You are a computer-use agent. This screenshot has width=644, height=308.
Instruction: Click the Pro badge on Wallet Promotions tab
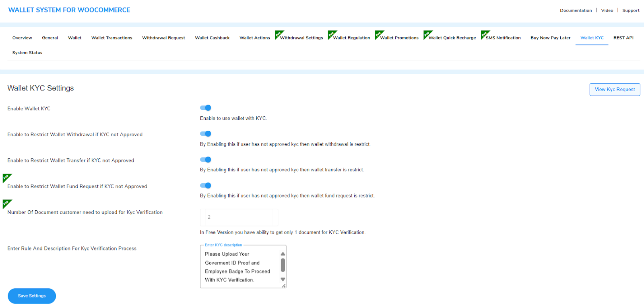pos(379,34)
